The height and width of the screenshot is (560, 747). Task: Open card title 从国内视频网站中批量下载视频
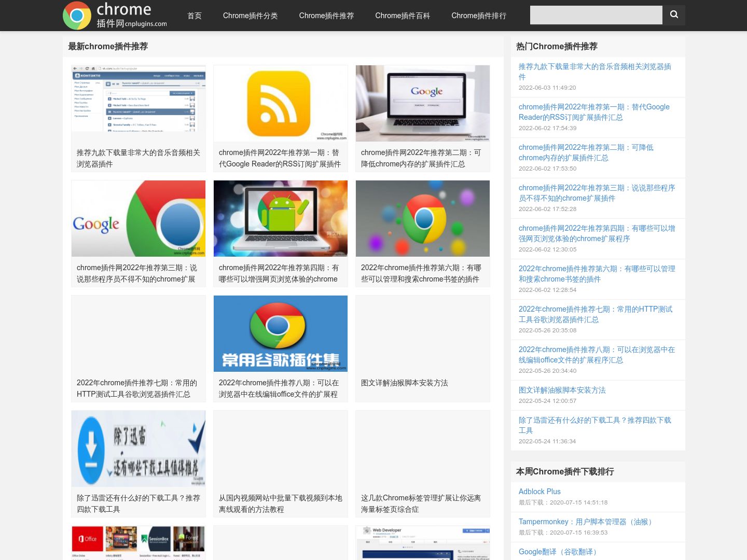(x=281, y=503)
